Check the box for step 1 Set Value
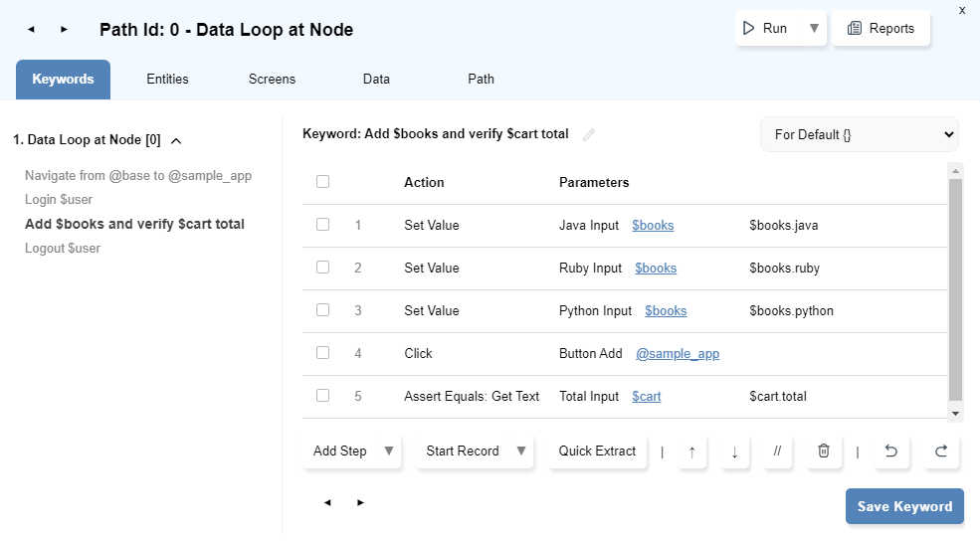The width and height of the screenshot is (980, 544). [x=322, y=225]
